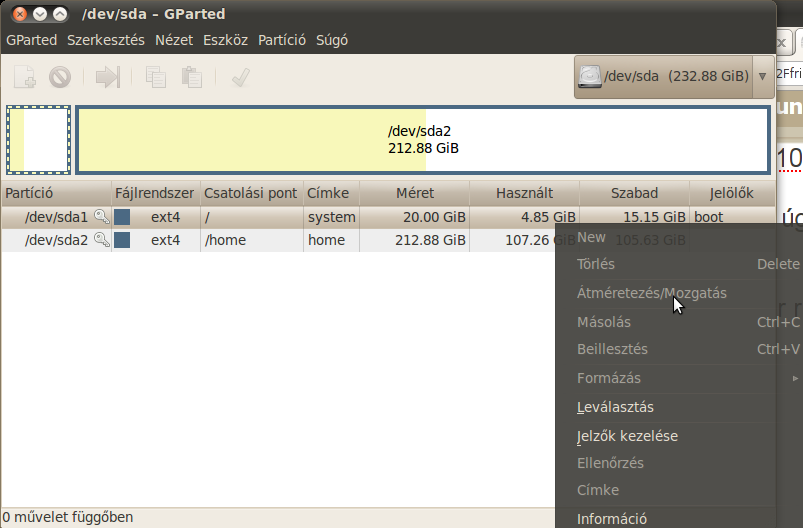Sort by the Fájlrendszer column header
Viewport: 803px width, 528px height.
coord(156,193)
